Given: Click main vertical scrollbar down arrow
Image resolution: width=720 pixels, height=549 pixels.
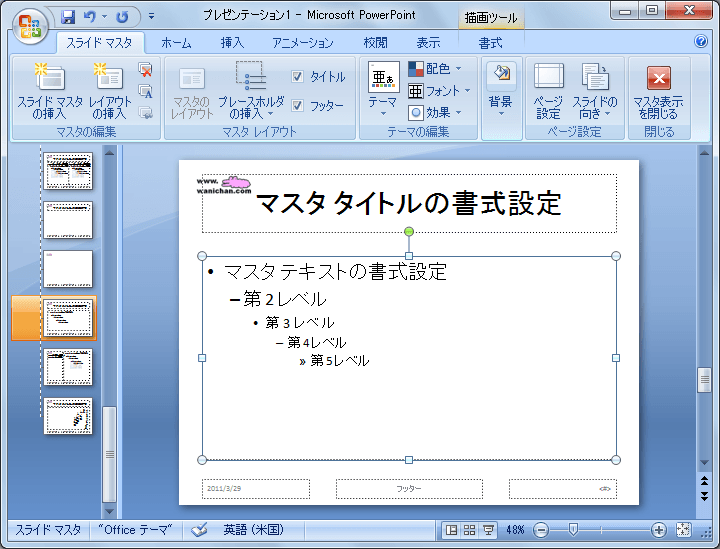Looking at the screenshot, I should (x=704, y=463).
